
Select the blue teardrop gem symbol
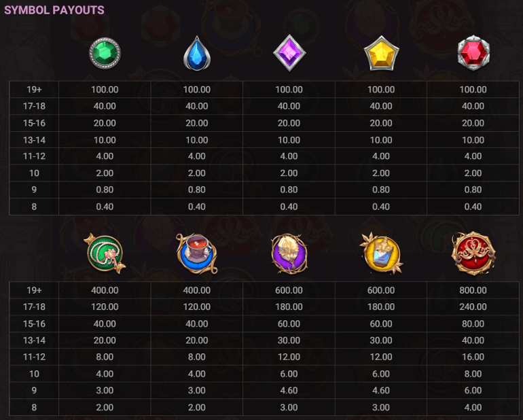[x=196, y=53]
